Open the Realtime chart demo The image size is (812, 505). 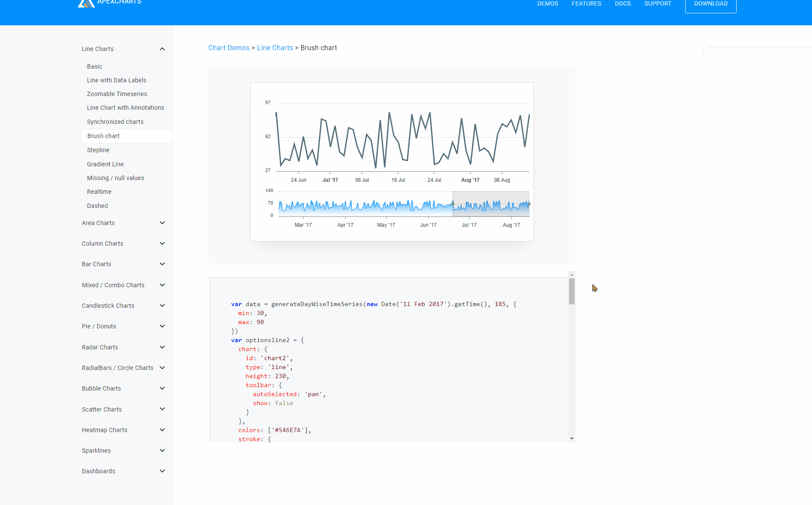99,192
